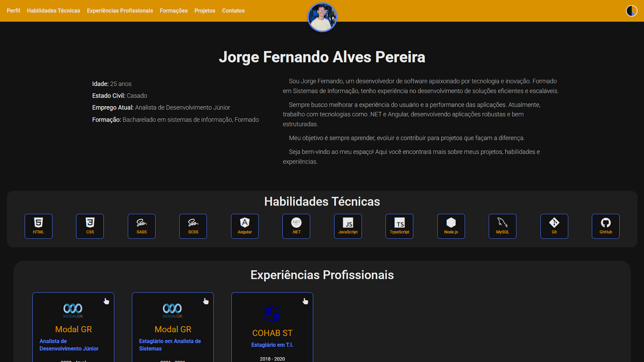Open Analista de Desenvolvimento Júnior role

(x=69, y=345)
